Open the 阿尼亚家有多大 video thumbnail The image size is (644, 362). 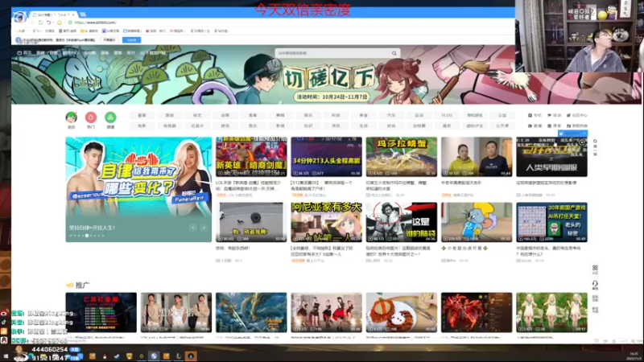point(327,222)
